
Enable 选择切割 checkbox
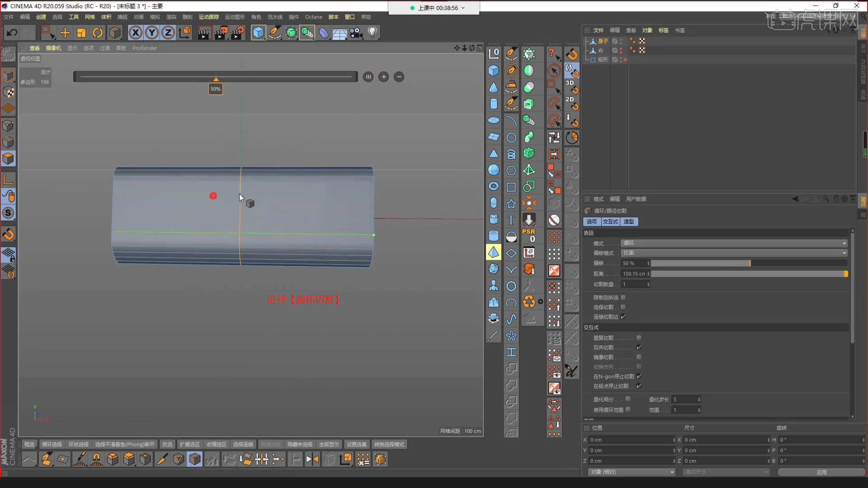point(623,307)
